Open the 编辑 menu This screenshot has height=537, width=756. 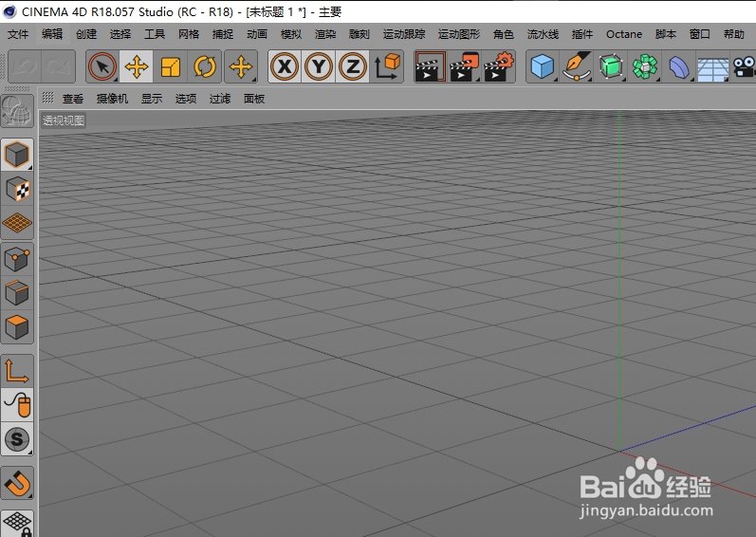point(52,34)
